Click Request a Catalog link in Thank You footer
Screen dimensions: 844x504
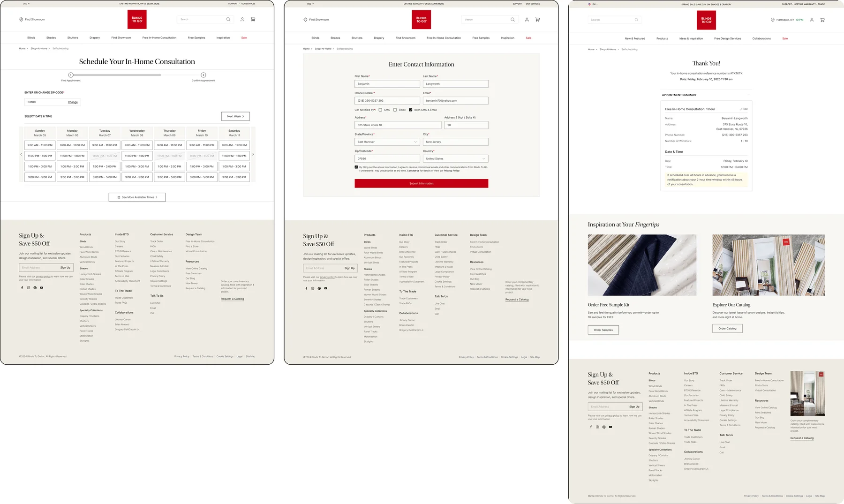(802, 438)
